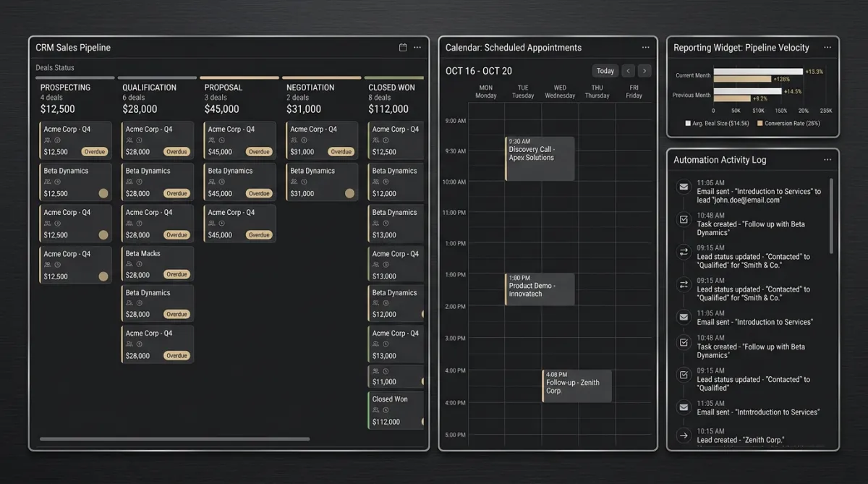The image size is (868, 484).
Task: Open Product Demo - Innovatech appointment
Action: (540, 289)
